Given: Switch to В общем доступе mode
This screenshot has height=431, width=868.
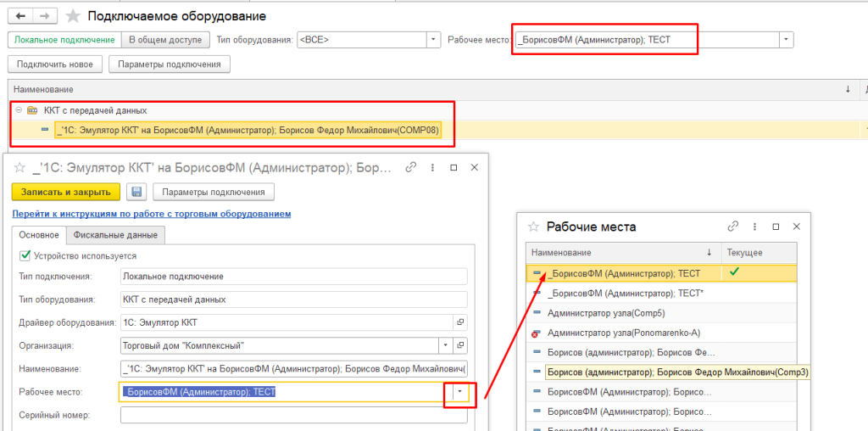Looking at the screenshot, I should pyautogui.click(x=165, y=40).
